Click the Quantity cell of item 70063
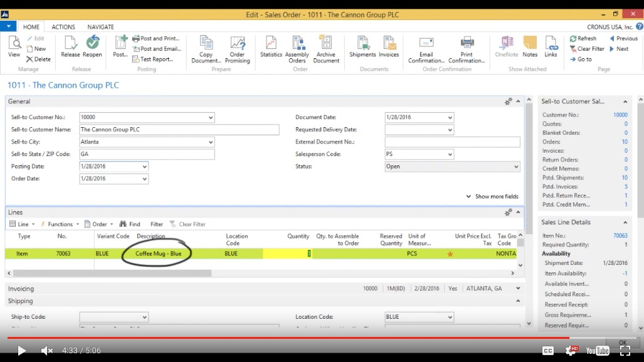 [x=287, y=254]
